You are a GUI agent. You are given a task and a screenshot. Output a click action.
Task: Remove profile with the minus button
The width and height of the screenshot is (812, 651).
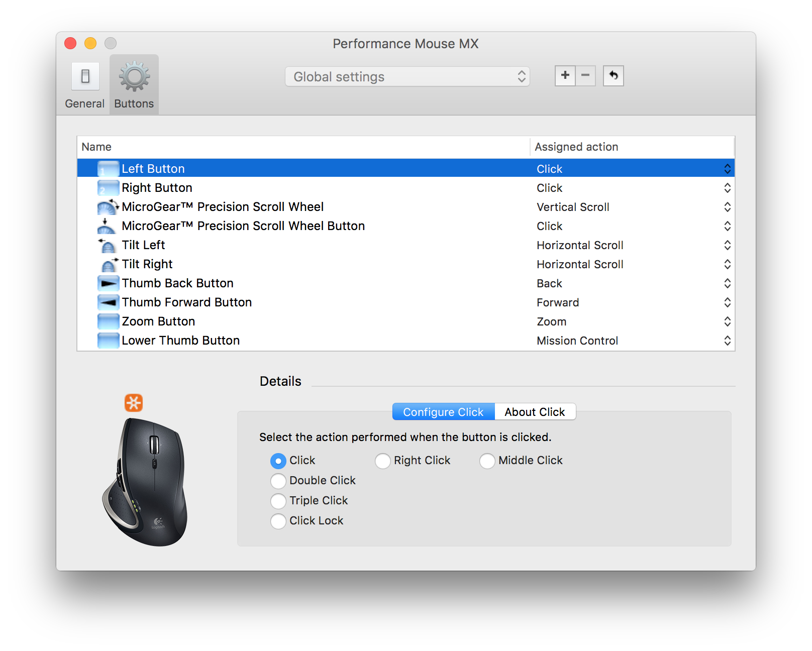[x=585, y=76]
